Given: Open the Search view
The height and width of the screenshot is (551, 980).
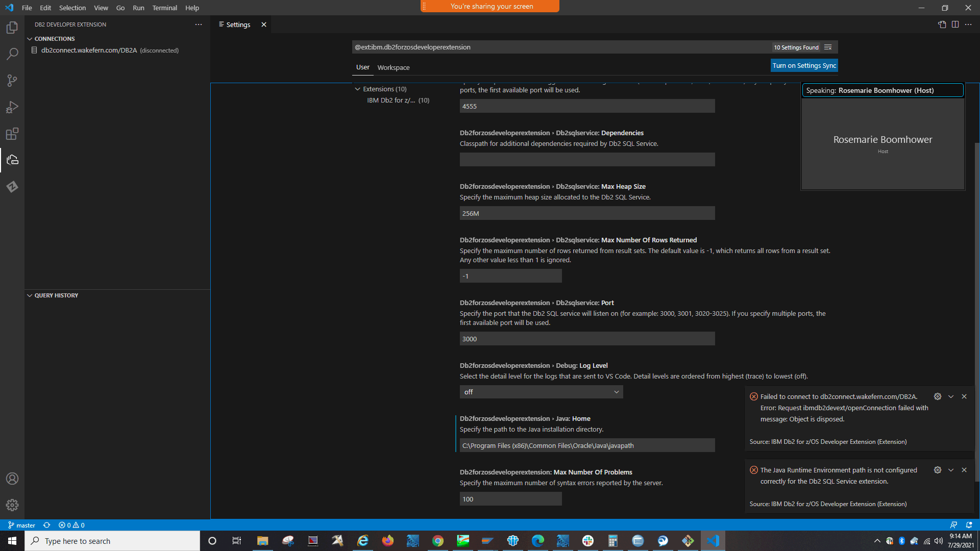Looking at the screenshot, I should (12, 54).
